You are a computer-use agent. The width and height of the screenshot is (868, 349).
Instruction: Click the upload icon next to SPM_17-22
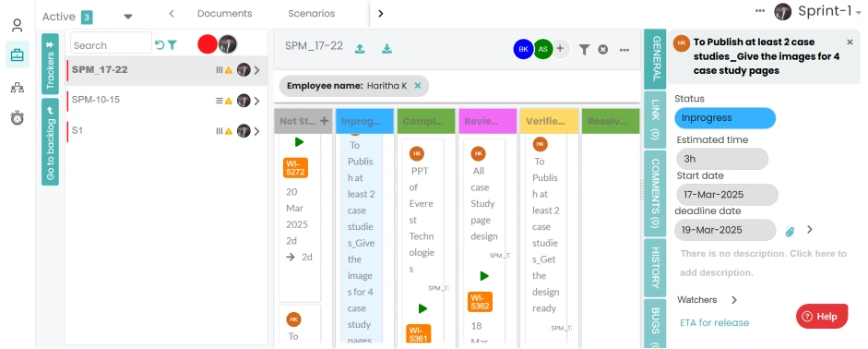click(x=360, y=49)
